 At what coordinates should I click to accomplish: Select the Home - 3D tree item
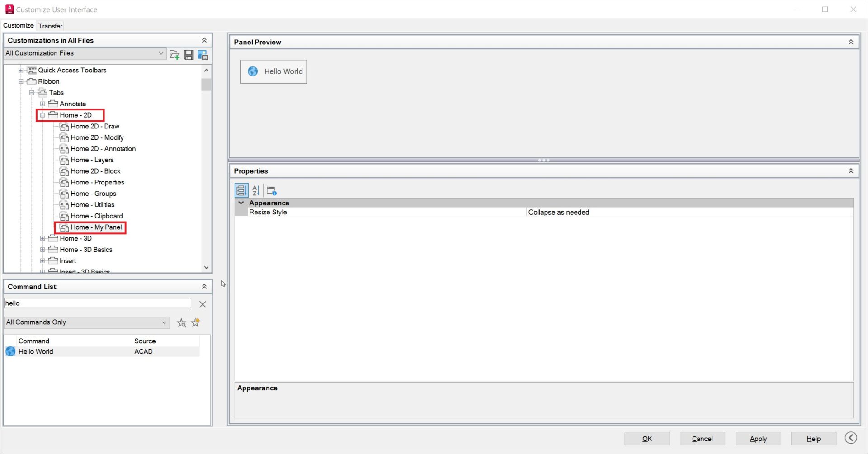[76, 238]
